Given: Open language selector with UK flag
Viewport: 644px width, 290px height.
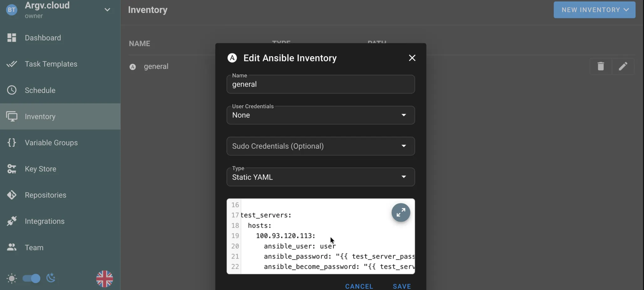Looking at the screenshot, I should pyautogui.click(x=104, y=279).
